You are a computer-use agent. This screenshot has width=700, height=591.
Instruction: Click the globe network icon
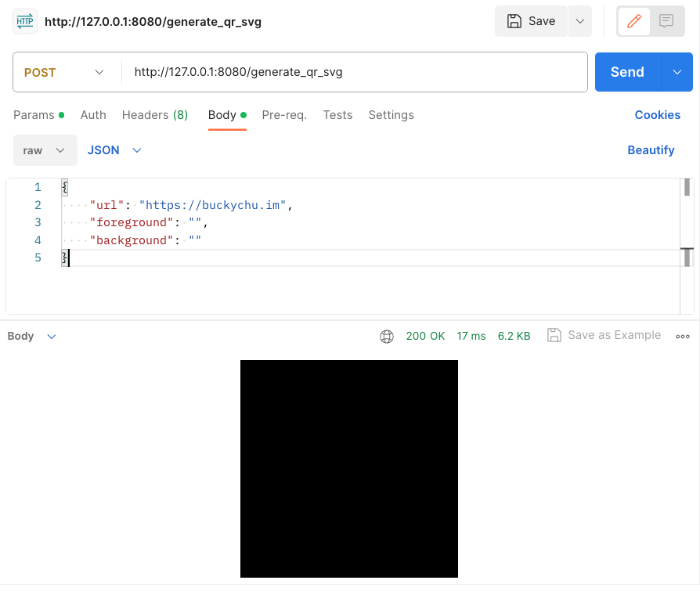click(387, 336)
